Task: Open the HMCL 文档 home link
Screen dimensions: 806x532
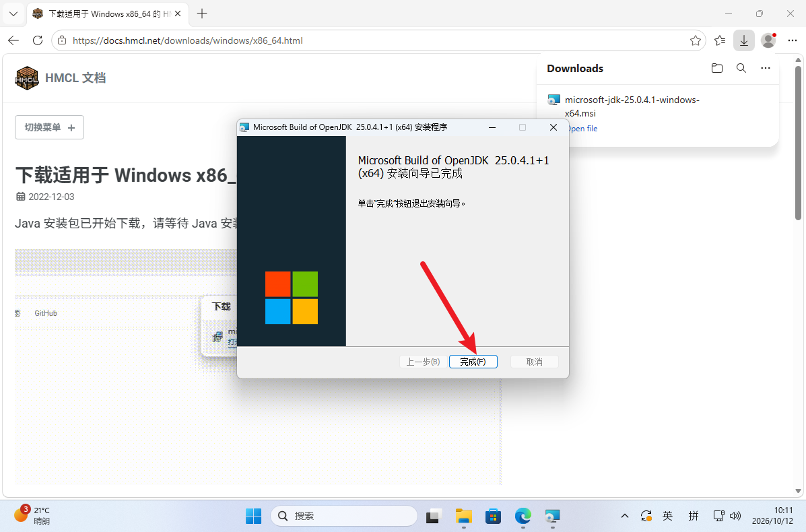Action: click(x=75, y=78)
